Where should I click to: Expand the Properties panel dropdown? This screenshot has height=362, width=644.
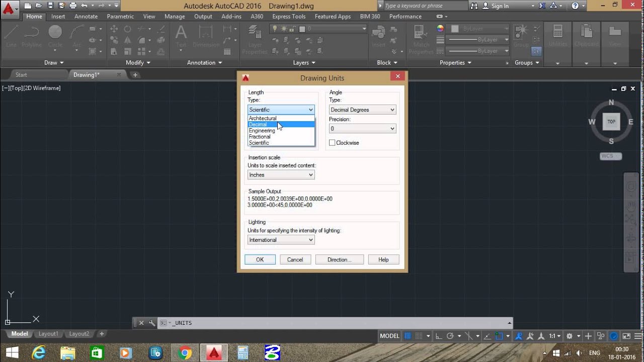(455, 63)
